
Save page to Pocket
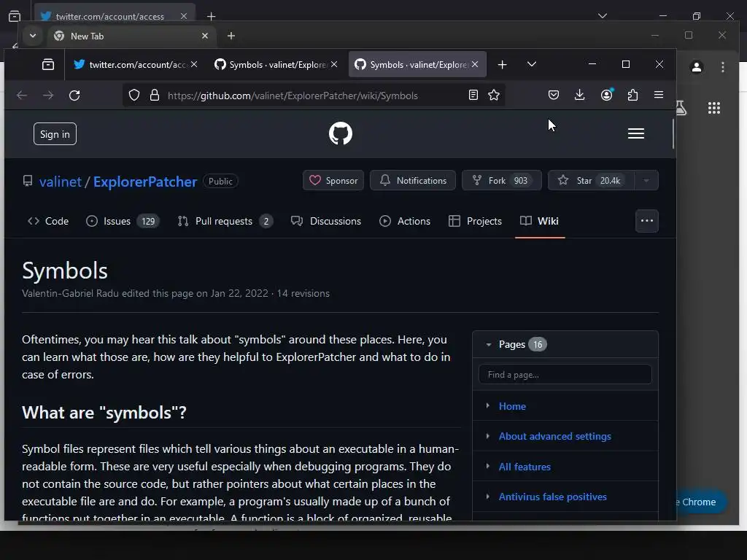click(x=554, y=96)
